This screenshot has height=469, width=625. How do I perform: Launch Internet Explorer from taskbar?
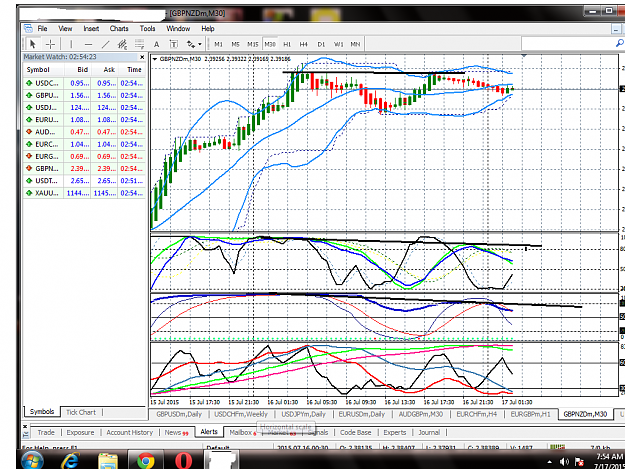(x=70, y=461)
